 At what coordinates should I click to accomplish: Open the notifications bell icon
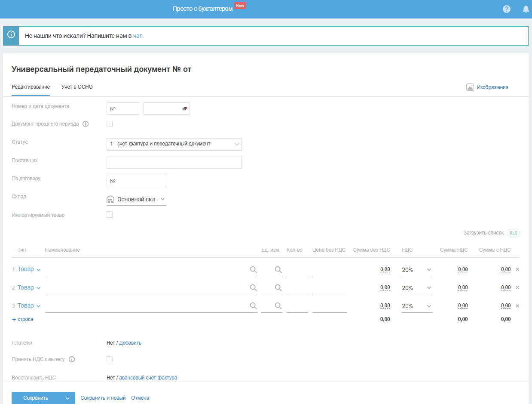526,9
